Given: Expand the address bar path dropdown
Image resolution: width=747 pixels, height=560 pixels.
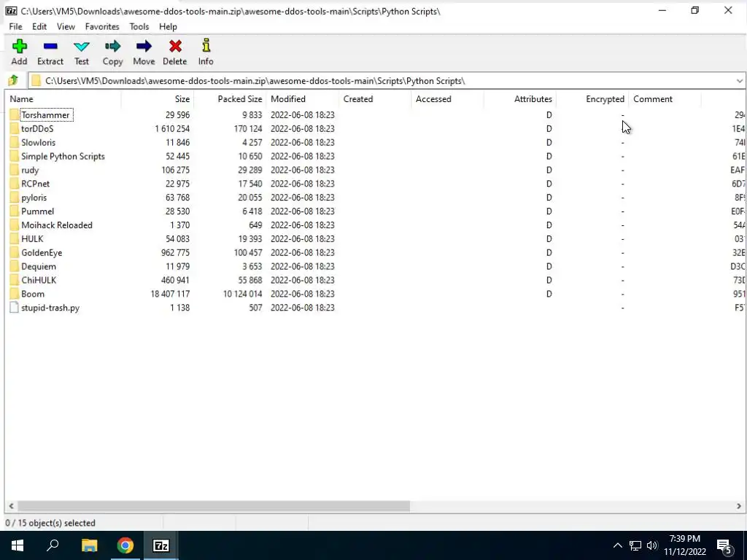Looking at the screenshot, I should pyautogui.click(x=739, y=81).
